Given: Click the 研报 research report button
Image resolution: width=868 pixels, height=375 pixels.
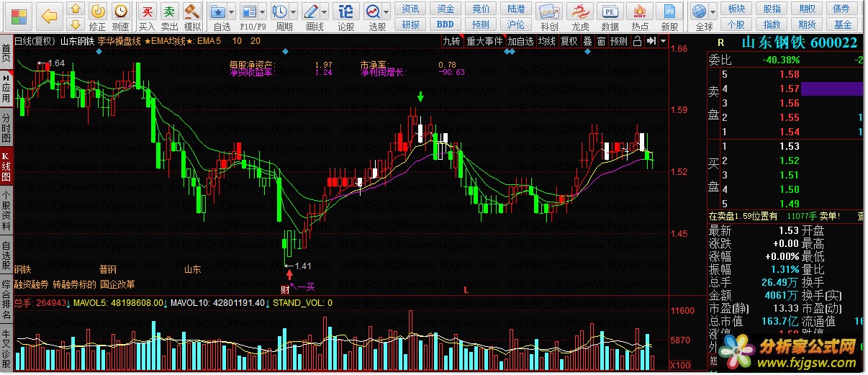Looking at the screenshot, I should [411, 24].
